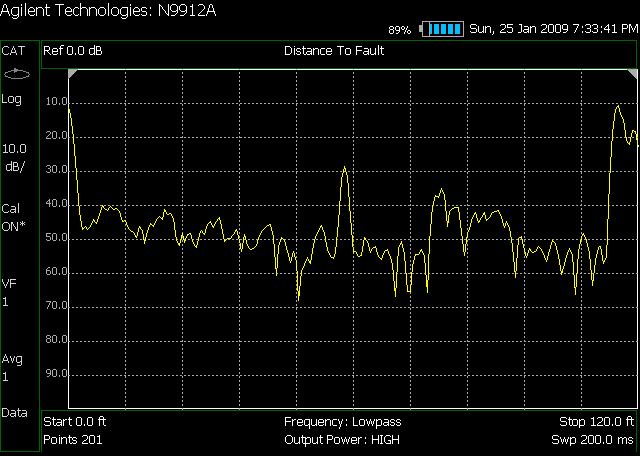Viewport: 640px width, 456px height.
Task: Open the 10.0 dB/ scale setting
Action: click(x=18, y=158)
